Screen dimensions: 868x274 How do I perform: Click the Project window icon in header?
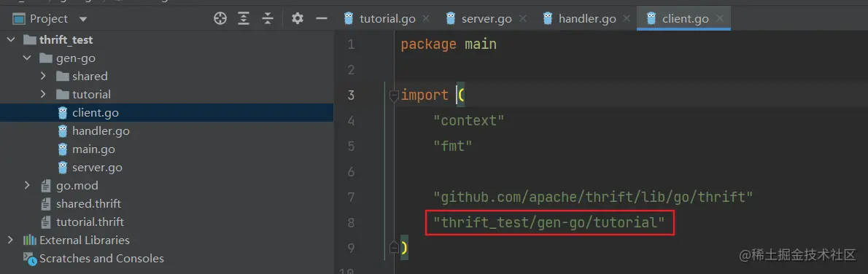(x=20, y=19)
